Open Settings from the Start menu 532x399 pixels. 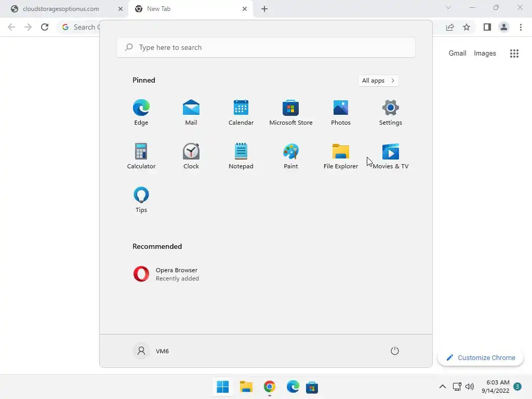(x=391, y=113)
